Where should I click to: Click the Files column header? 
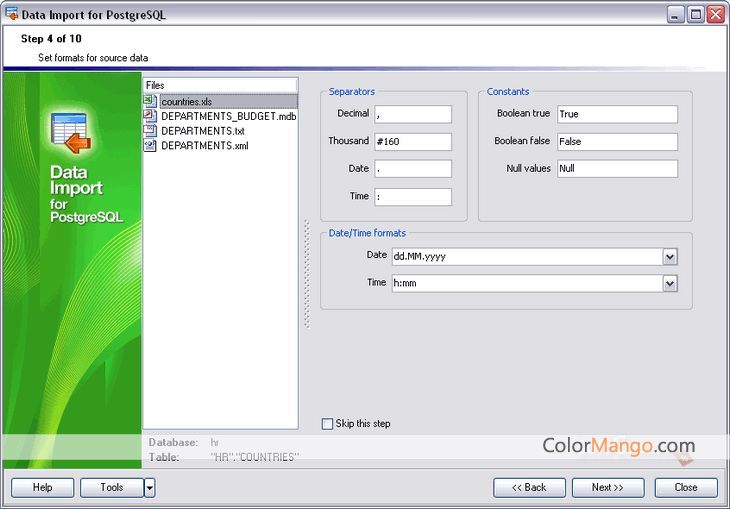click(x=220, y=85)
